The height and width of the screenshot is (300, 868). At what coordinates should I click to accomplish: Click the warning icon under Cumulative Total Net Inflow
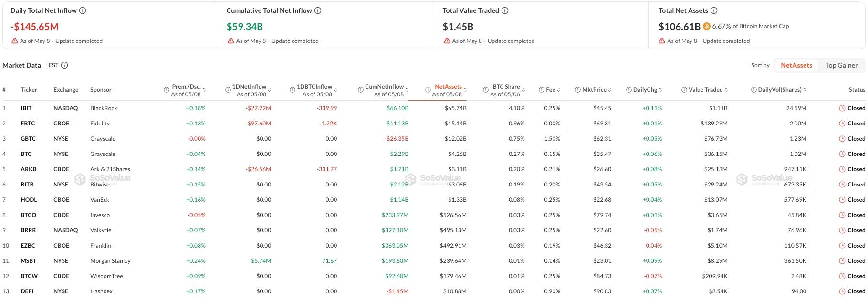(x=230, y=41)
